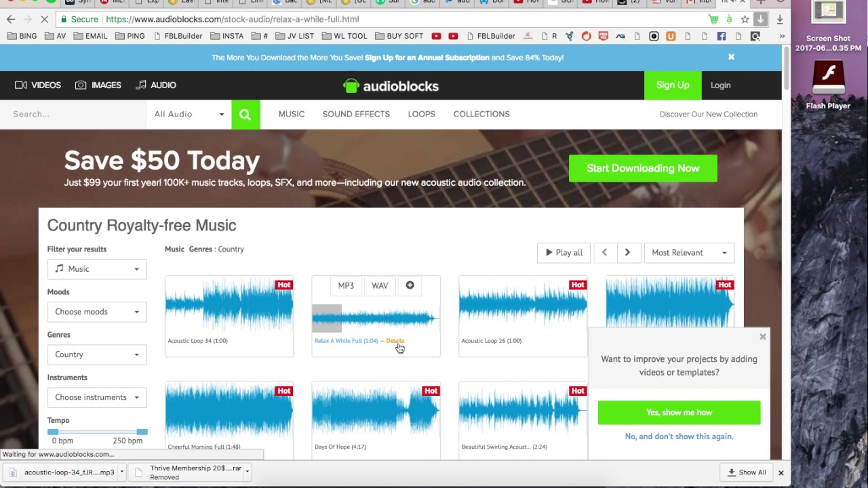This screenshot has width=868, height=488.
Task: Open Discover Our New Collection link
Action: pos(708,114)
